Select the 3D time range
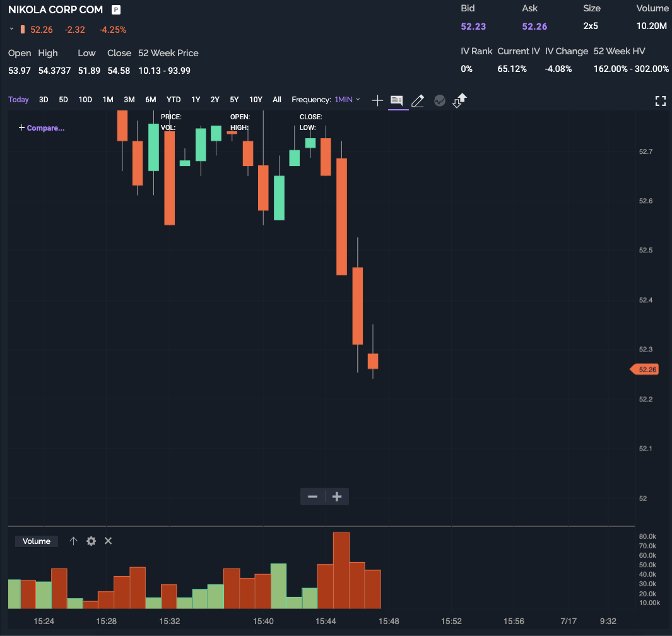Image resolution: width=672 pixels, height=636 pixels. [x=44, y=100]
